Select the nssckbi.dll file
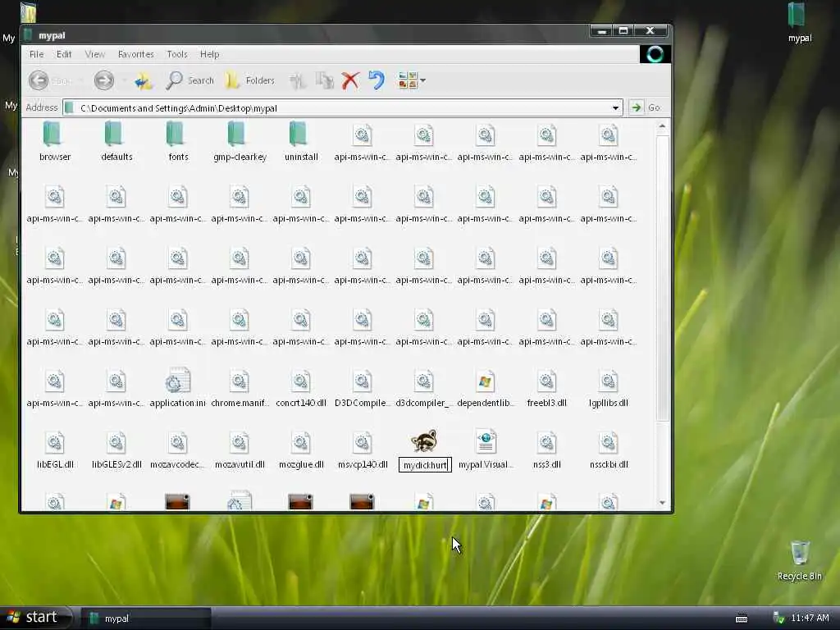840x630 pixels. coord(609,450)
